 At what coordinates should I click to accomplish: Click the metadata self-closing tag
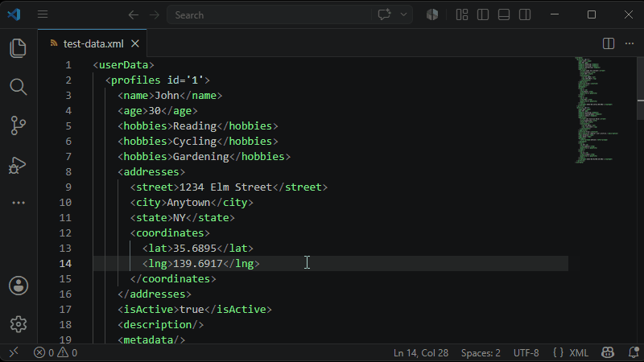point(151,339)
